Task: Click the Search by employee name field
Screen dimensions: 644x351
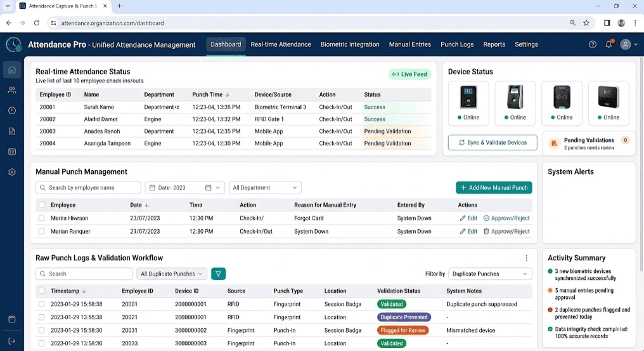Action: click(x=88, y=188)
